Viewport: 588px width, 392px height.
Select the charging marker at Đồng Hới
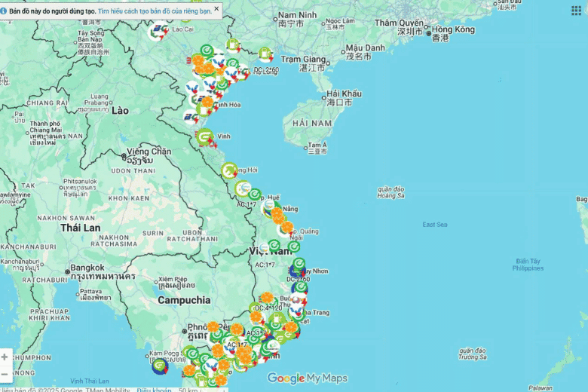[x=229, y=170]
